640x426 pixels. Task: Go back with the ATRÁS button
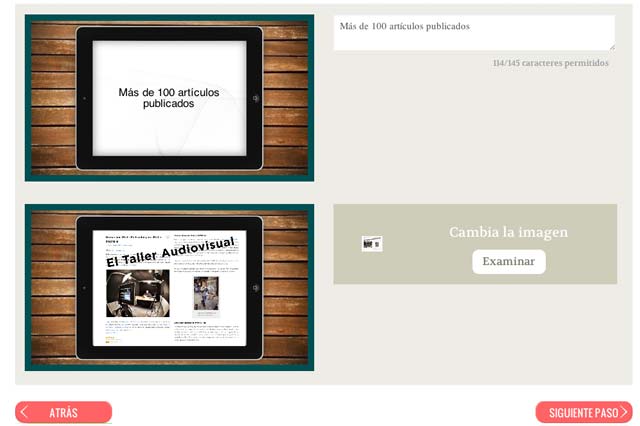coord(64,412)
